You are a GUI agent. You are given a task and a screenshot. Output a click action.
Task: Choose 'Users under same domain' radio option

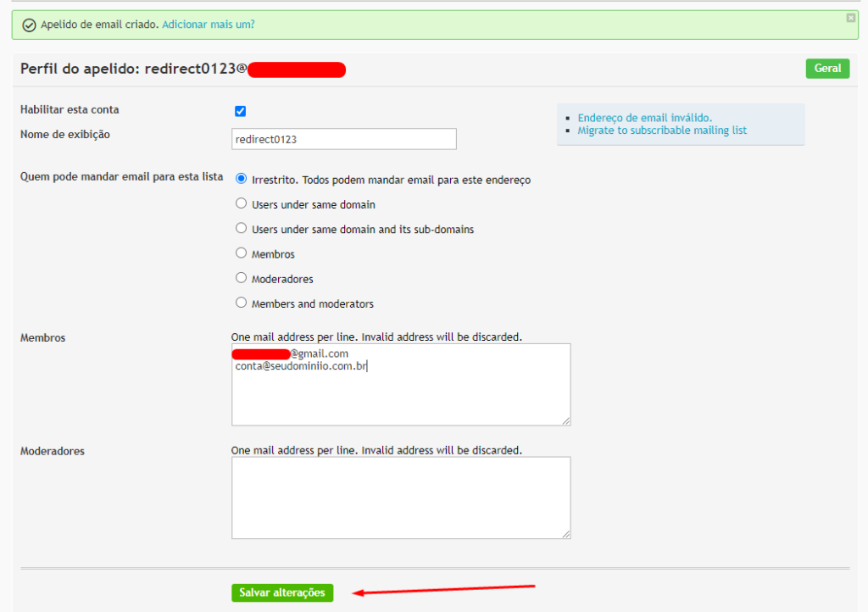point(241,204)
